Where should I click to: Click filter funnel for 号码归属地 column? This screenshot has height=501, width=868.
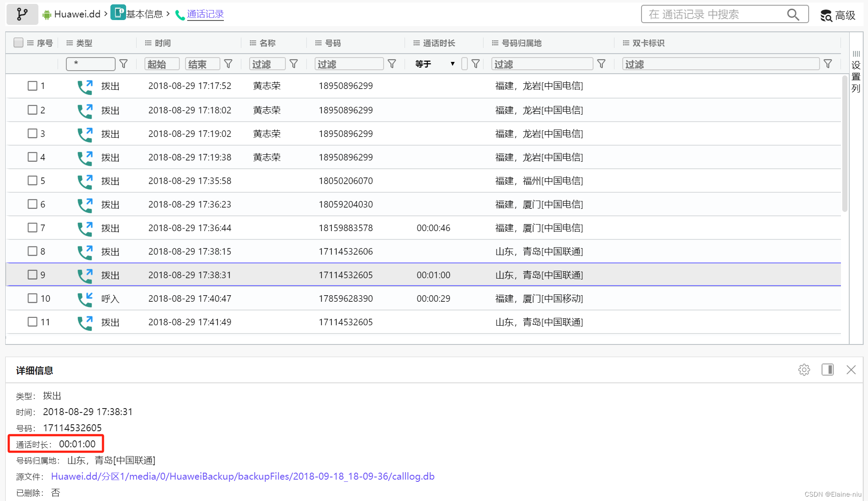[601, 64]
